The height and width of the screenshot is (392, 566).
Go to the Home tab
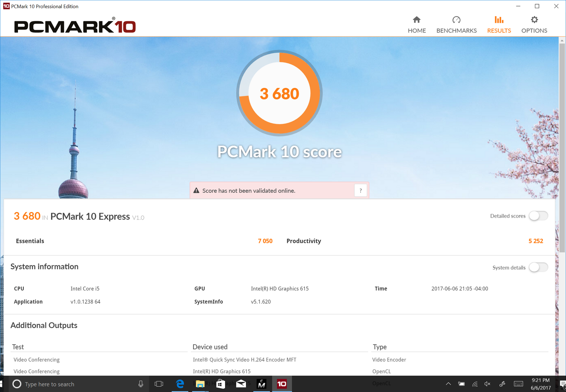(417, 25)
